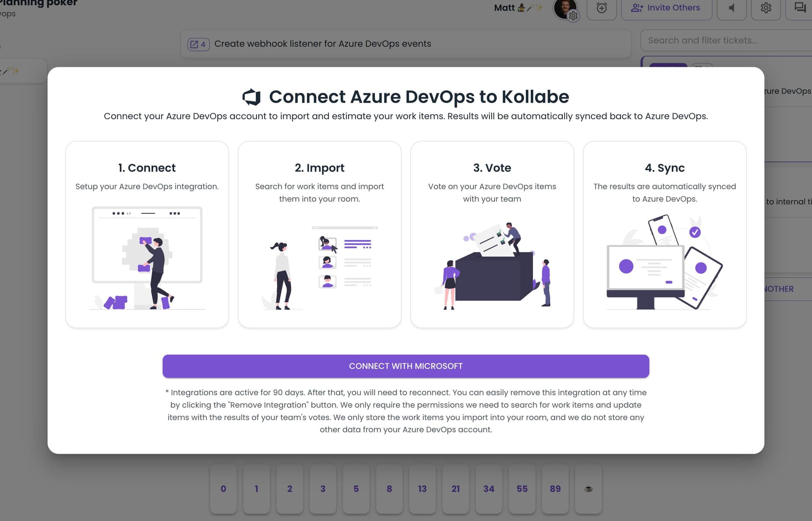Select voting card 13

click(422, 489)
